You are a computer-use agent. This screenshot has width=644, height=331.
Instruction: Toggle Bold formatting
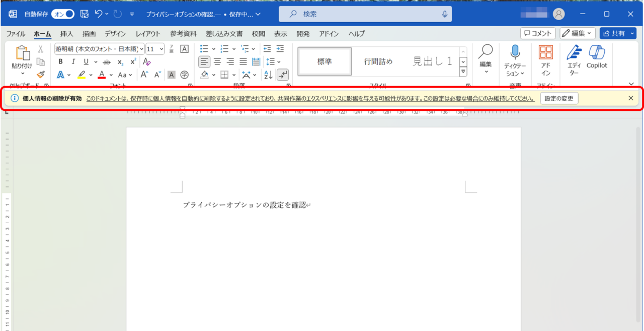(60, 61)
